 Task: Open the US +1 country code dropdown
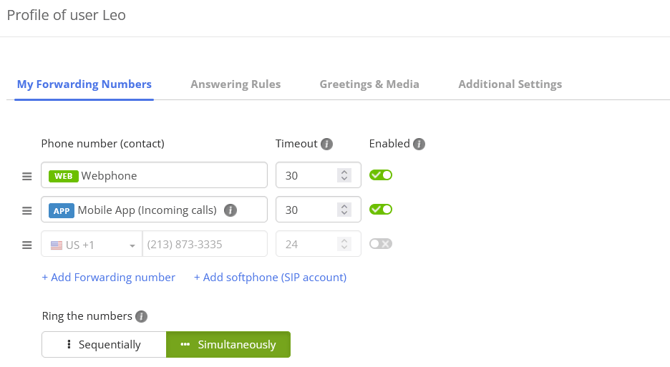click(92, 244)
